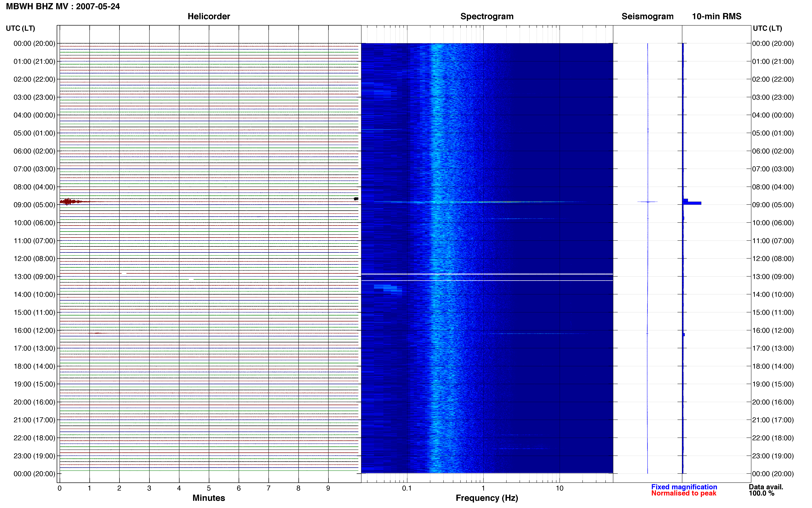Click the '5' tick on the Minutes axis
Screen dimensions: 812x508
[209, 488]
